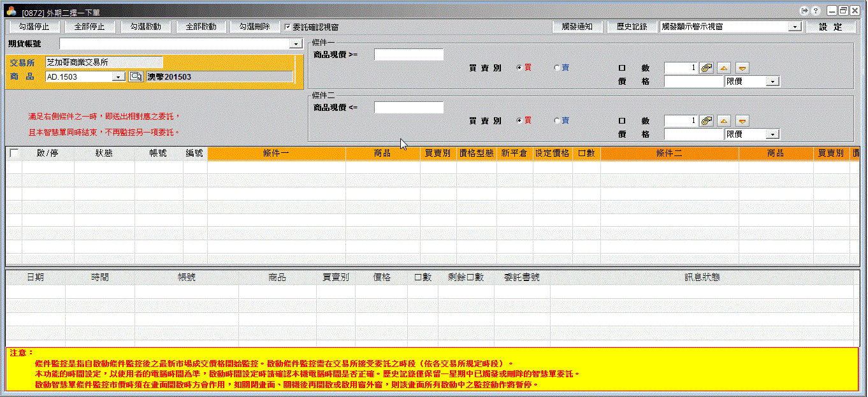Expand the 期貨帳號 account dropdown
Screen dimensions: 868x397
296,44
